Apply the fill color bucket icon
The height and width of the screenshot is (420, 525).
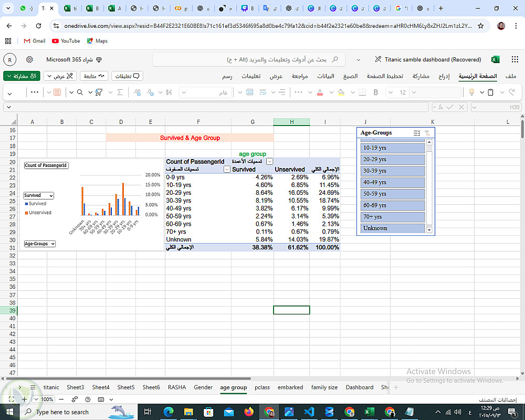(341, 92)
